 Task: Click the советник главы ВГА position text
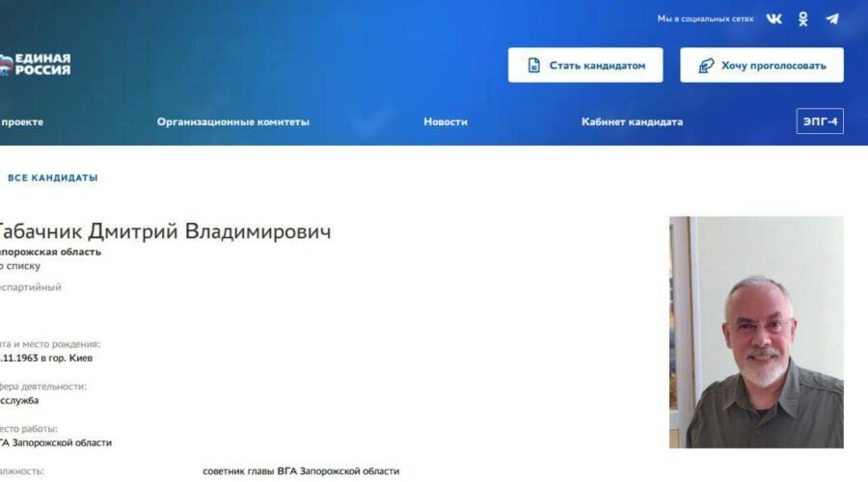[x=301, y=471]
